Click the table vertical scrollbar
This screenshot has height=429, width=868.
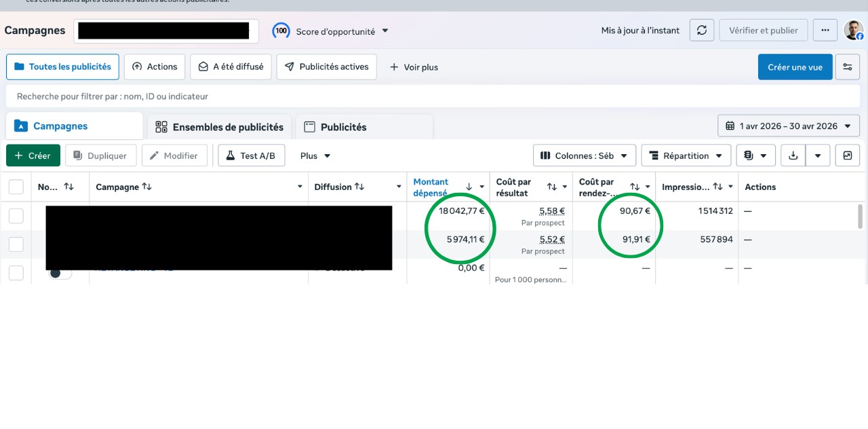(x=861, y=216)
